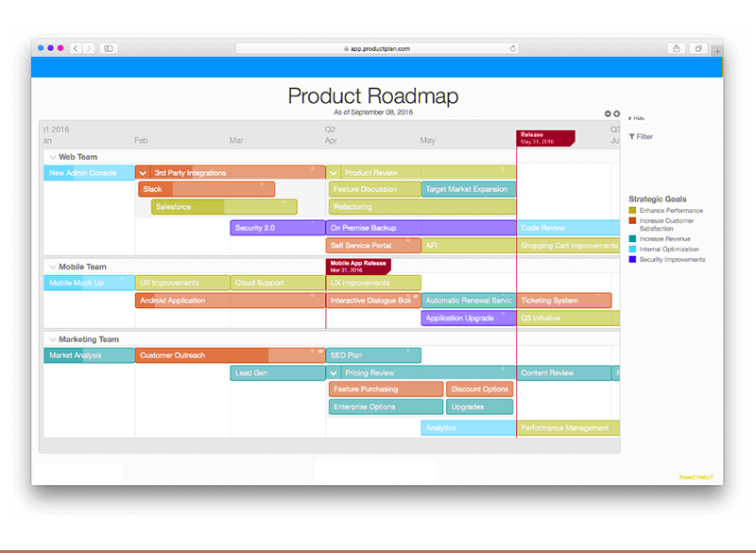Click the zoom in (+) icon above the roadmap

(x=616, y=113)
